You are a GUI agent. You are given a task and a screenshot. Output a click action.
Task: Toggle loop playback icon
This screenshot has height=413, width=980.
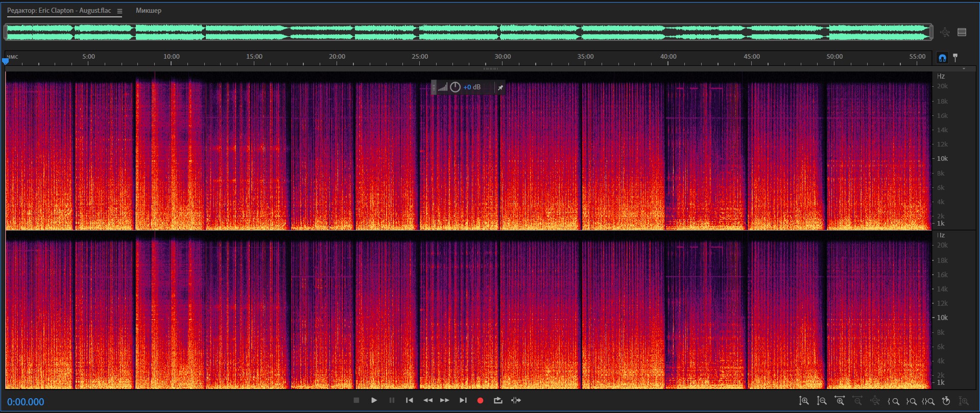tap(498, 400)
